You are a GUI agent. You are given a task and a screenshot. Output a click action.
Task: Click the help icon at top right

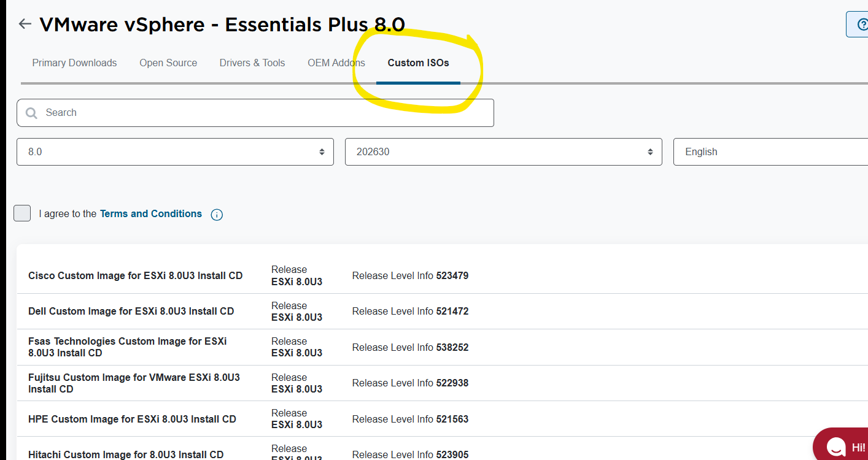coord(859,25)
